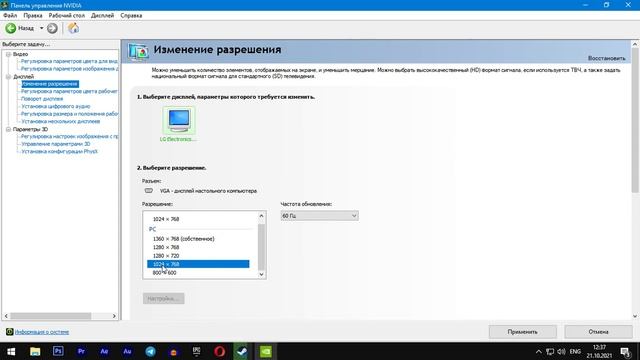The height and width of the screenshot is (360, 640).
Task: Switch the ENG input language indicator
Action: point(575,351)
